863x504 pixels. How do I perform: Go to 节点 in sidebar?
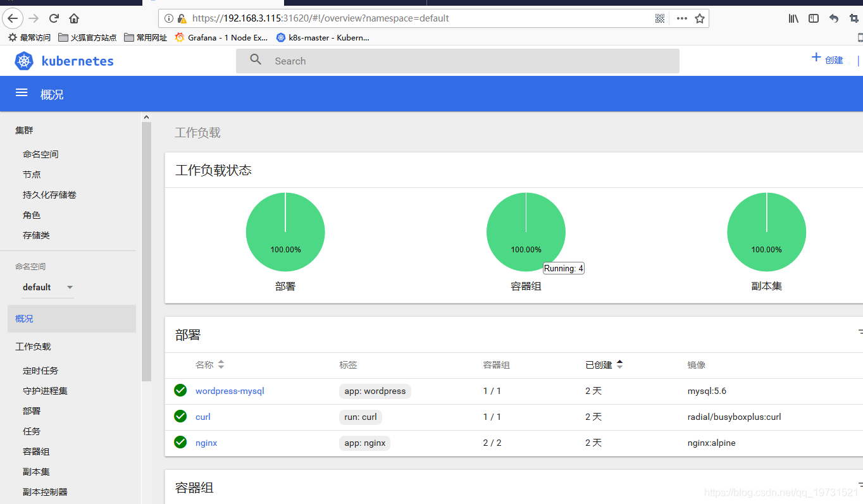(32, 175)
